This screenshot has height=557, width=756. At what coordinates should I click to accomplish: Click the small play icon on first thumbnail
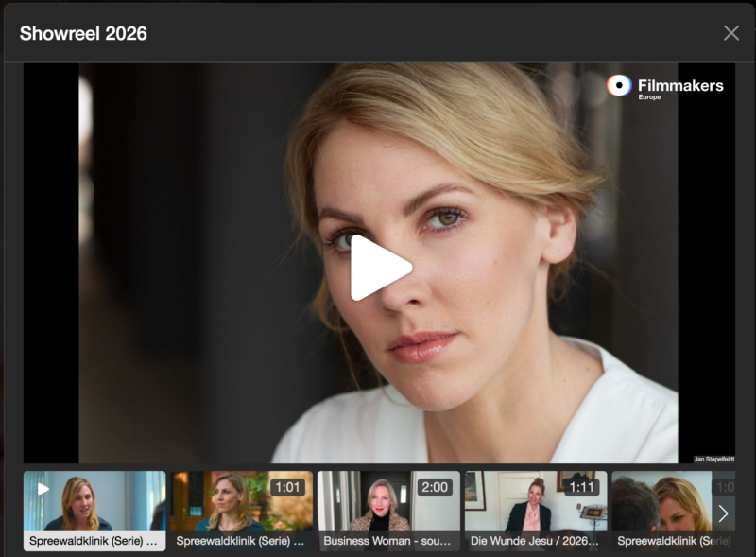pyautogui.click(x=43, y=489)
